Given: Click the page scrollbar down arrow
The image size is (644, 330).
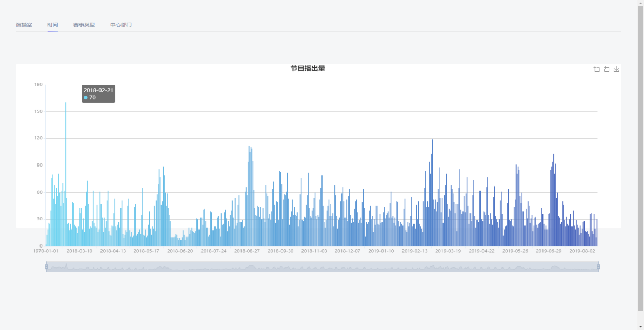Looking at the screenshot, I should coord(640,326).
